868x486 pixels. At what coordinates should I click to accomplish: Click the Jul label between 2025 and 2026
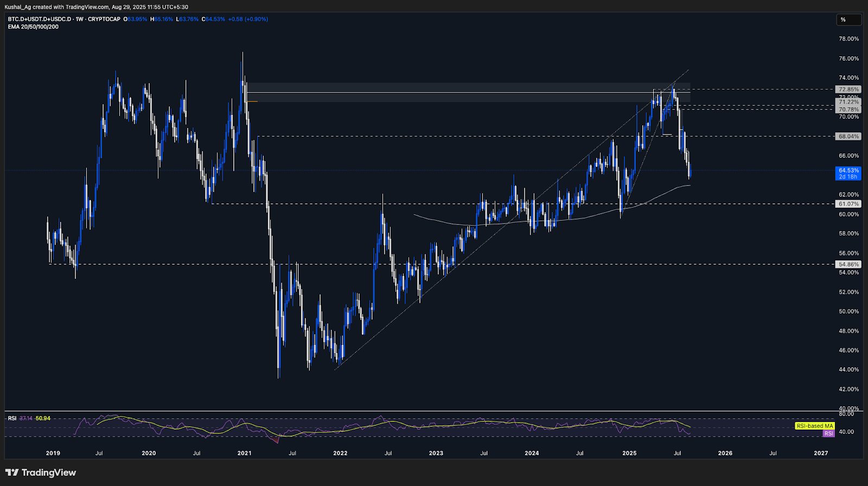(x=678, y=453)
